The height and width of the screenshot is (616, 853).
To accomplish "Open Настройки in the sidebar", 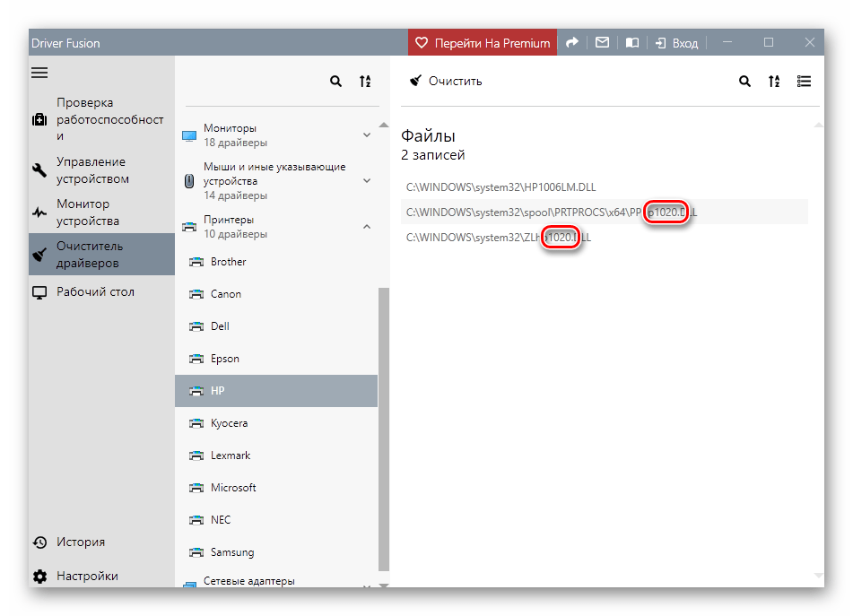I will click(87, 576).
